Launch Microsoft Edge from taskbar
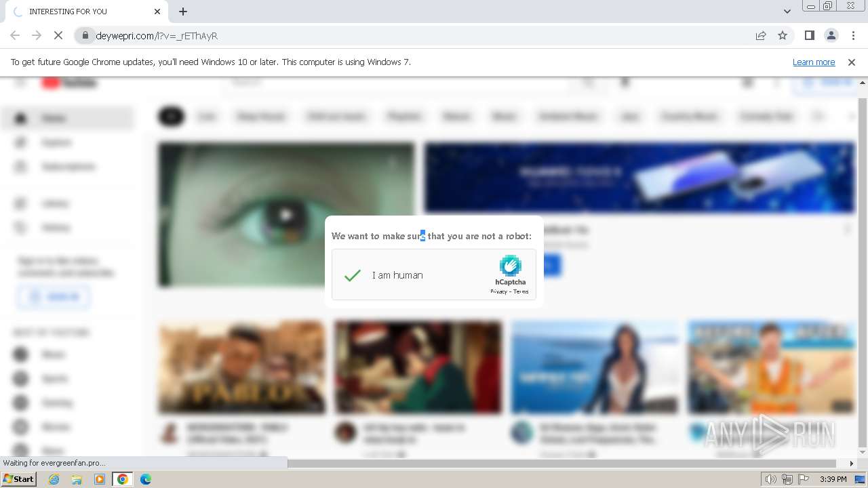 (x=145, y=479)
